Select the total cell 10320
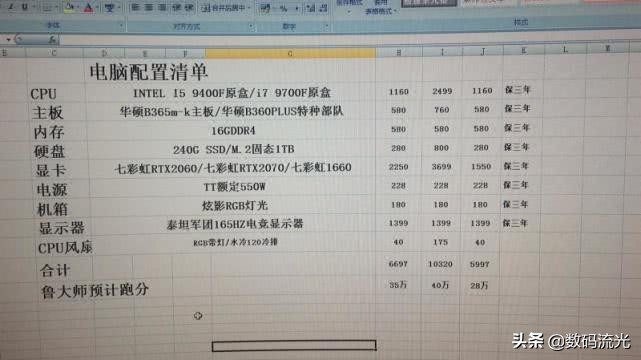Viewport: 641px width, 360px height. point(440,264)
